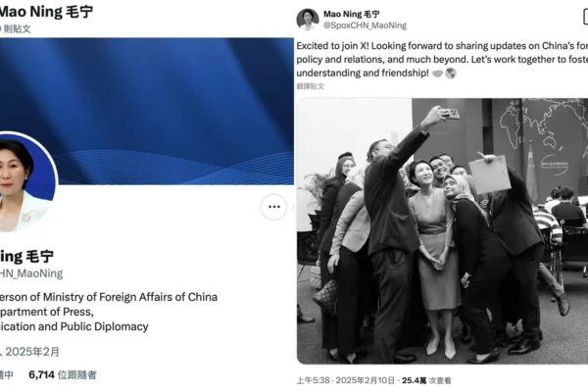Screen dimensions: 588x392
Task: Click the cut-off icon at tweet's top-right
Action: 585,17
